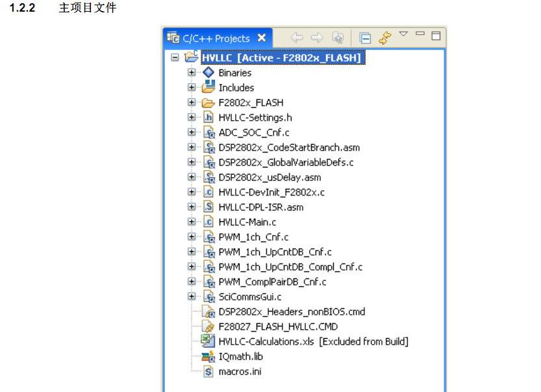Open the view menu triangle
This screenshot has height=392, width=541.
click(x=403, y=34)
